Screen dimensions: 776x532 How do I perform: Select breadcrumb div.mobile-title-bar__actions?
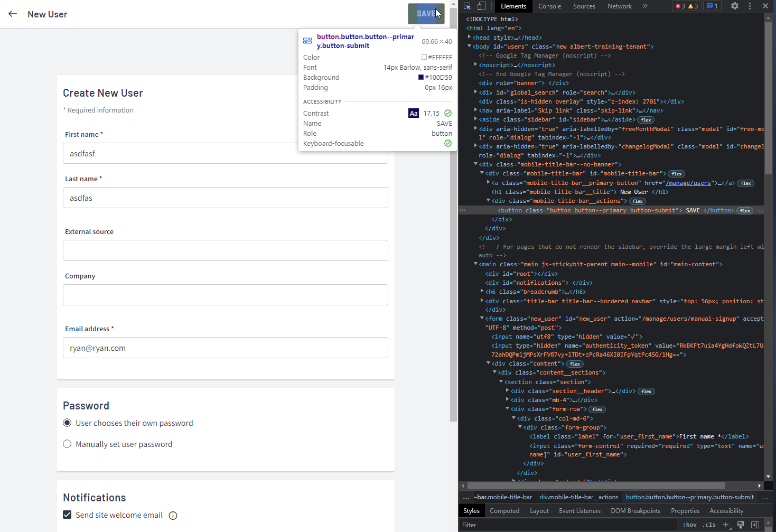click(x=578, y=497)
